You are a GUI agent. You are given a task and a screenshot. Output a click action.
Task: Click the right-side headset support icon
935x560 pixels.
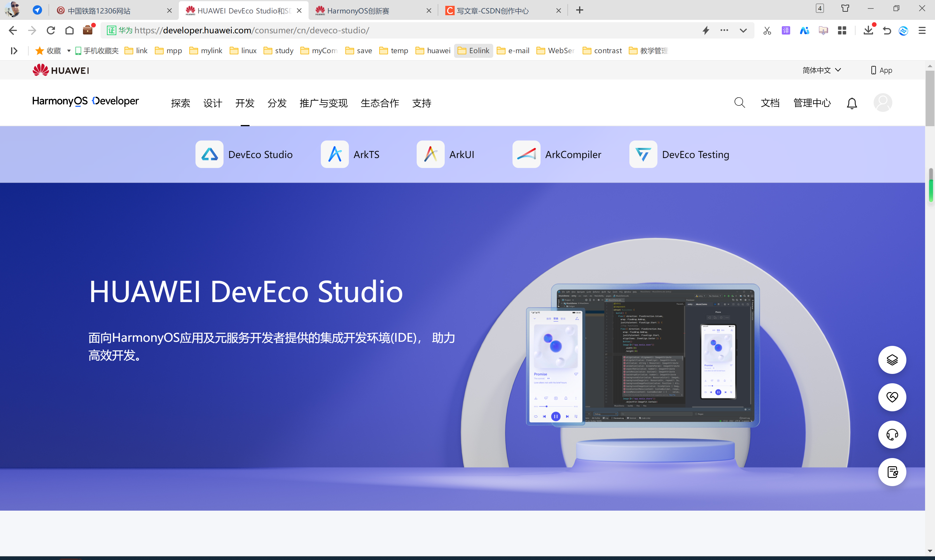(892, 434)
